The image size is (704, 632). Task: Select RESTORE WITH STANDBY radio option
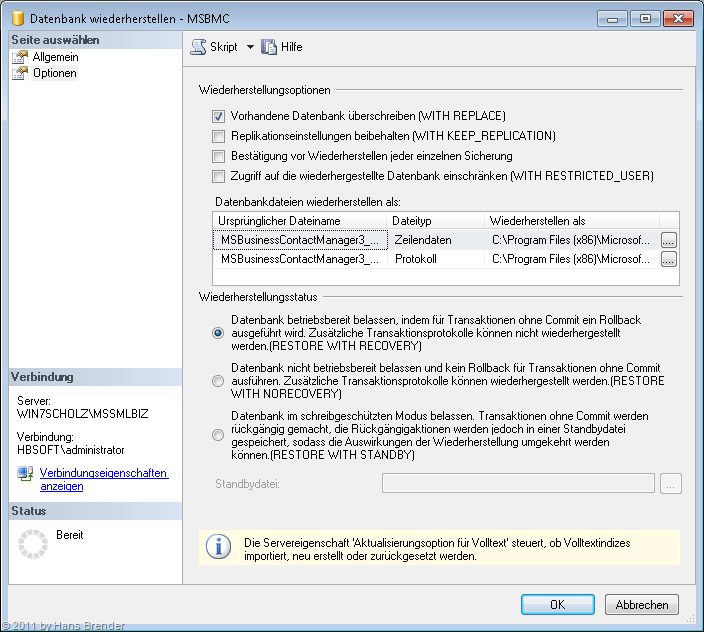pos(218,434)
